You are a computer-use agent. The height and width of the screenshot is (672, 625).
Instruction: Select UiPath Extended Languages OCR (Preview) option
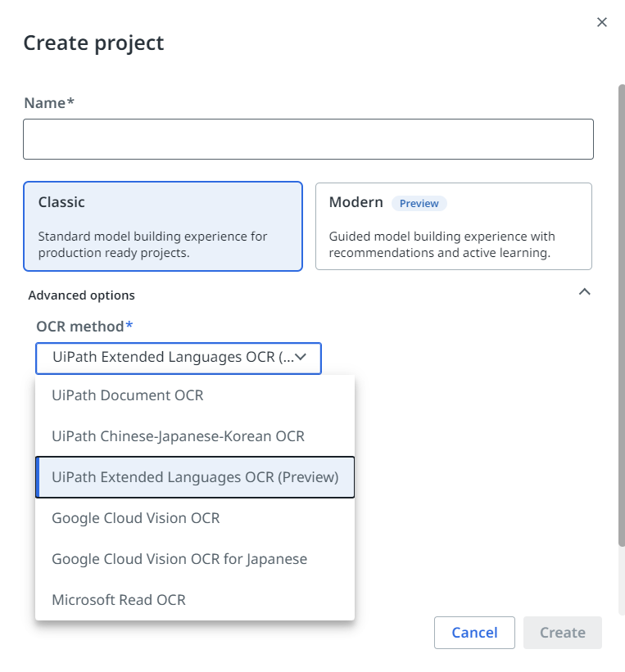point(195,477)
